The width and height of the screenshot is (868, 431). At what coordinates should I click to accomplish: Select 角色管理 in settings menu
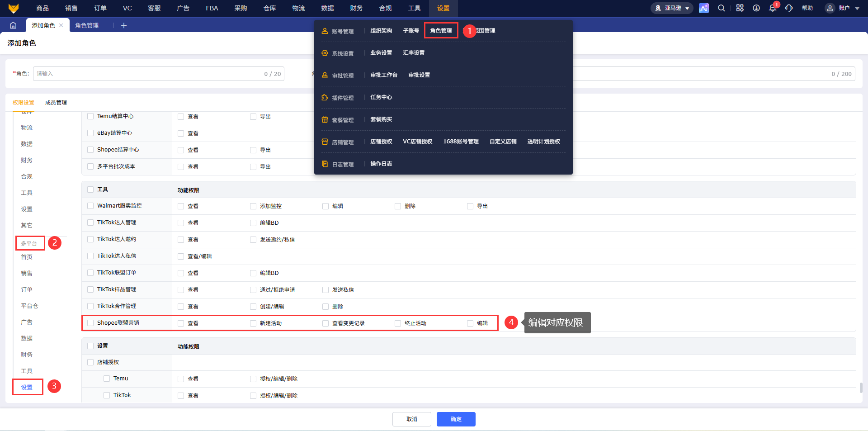tap(441, 31)
